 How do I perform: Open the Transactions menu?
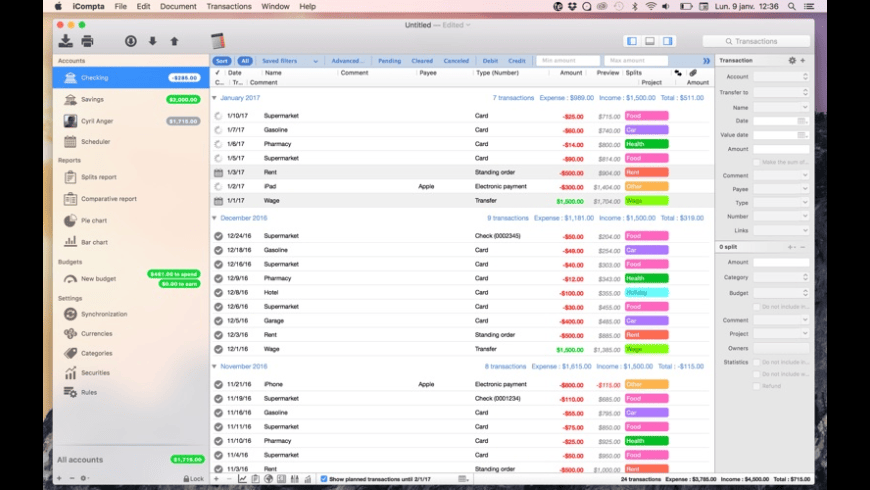pos(229,7)
